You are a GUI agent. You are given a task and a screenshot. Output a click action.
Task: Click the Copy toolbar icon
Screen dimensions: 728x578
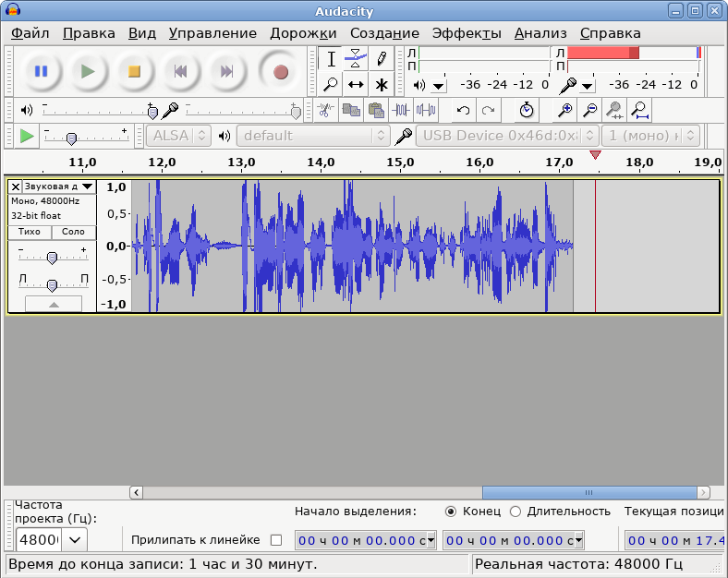[x=351, y=111]
